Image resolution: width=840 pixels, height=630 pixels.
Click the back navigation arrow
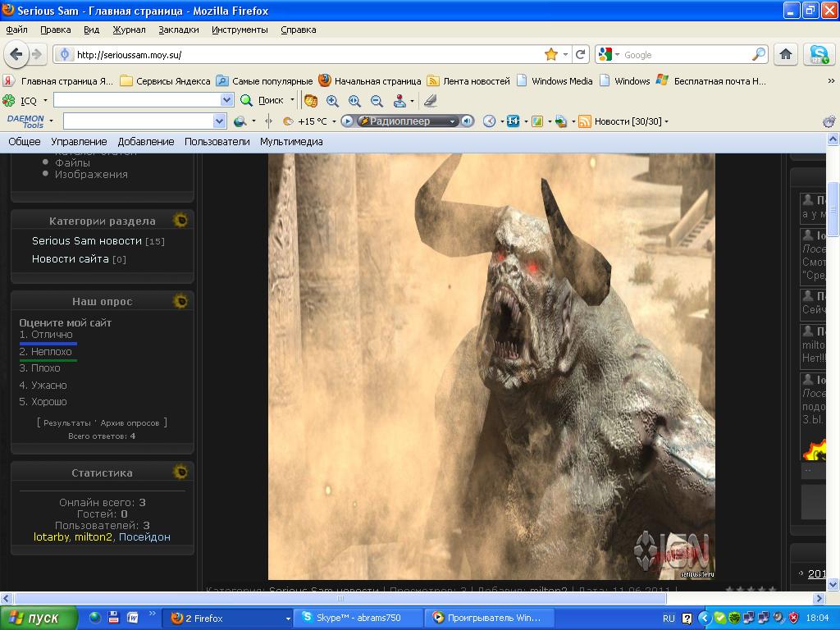(x=16, y=54)
